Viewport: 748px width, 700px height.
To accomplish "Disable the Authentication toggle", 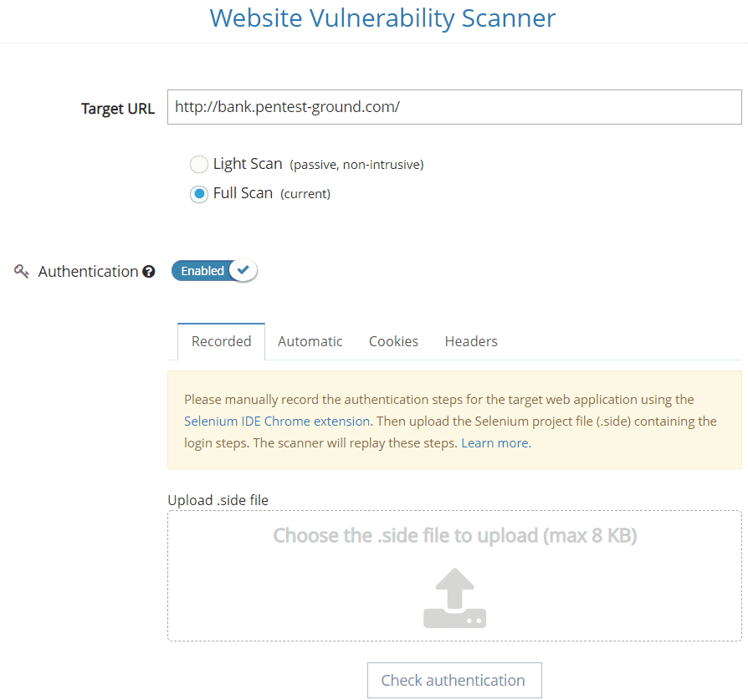I will pos(213,270).
